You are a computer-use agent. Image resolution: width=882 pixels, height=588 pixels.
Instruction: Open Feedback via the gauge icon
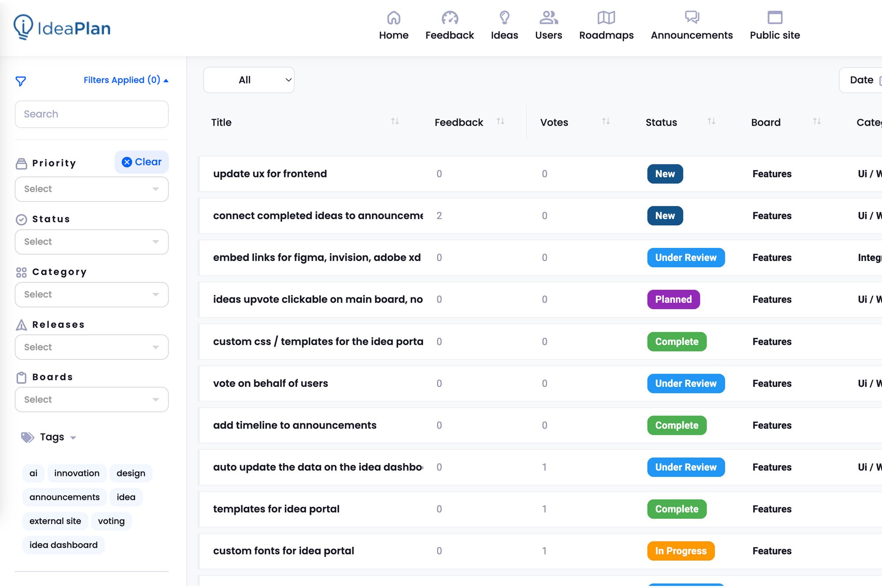tap(449, 19)
